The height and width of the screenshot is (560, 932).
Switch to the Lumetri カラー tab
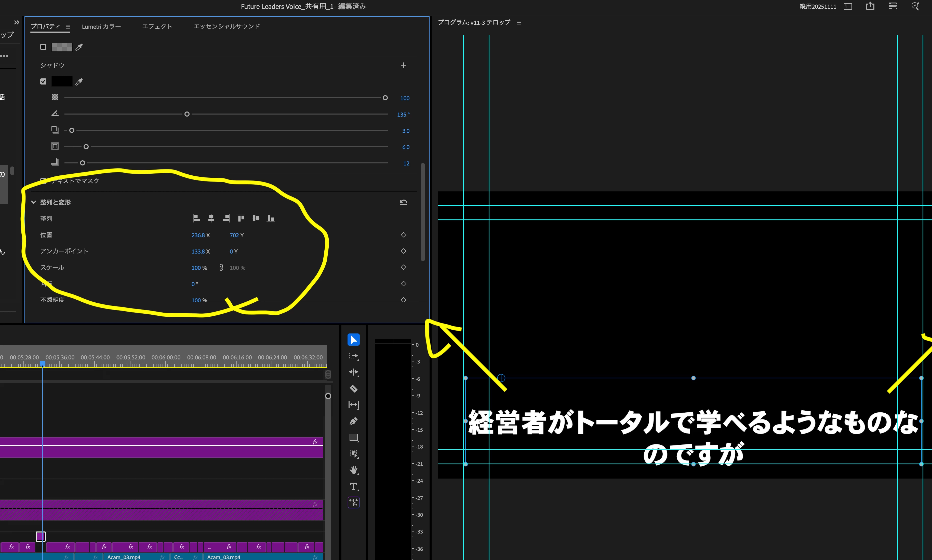[101, 26]
